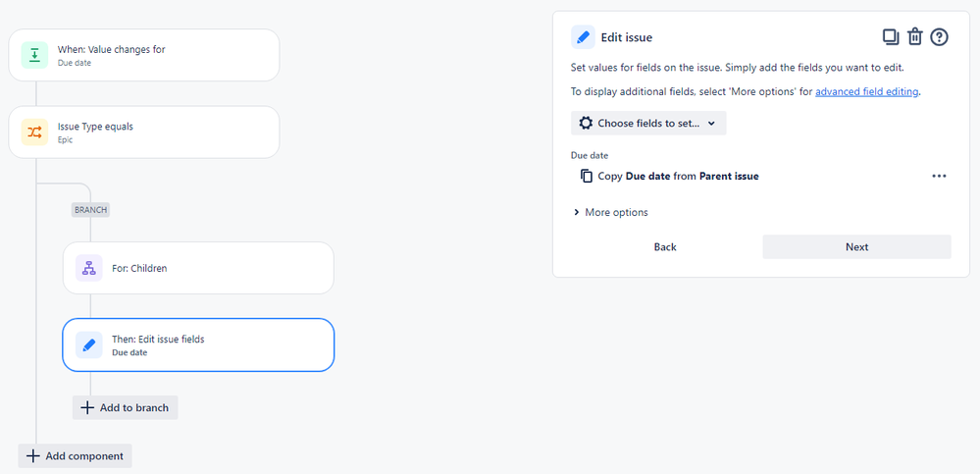Select the For: Children branch card

198,268
